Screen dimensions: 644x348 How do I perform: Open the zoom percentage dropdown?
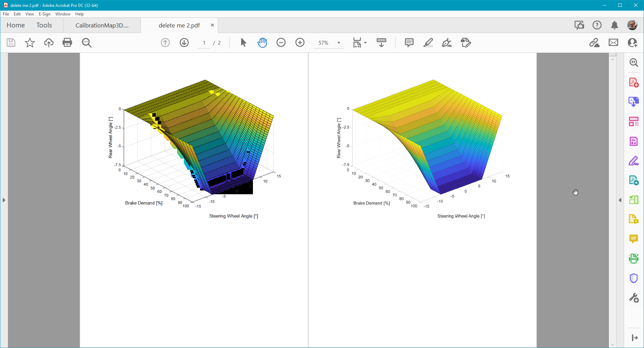(x=338, y=43)
